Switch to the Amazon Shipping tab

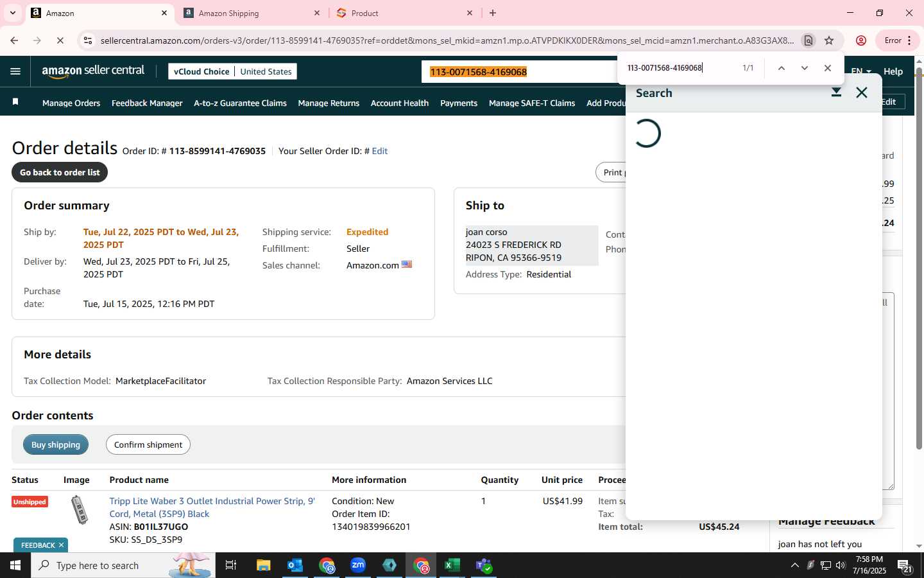click(250, 13)
